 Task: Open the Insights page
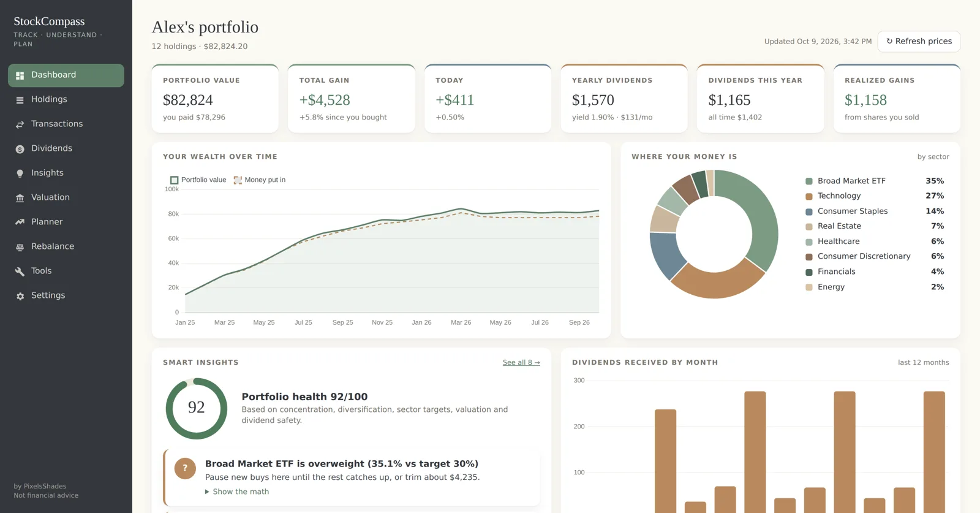(66, 173)
